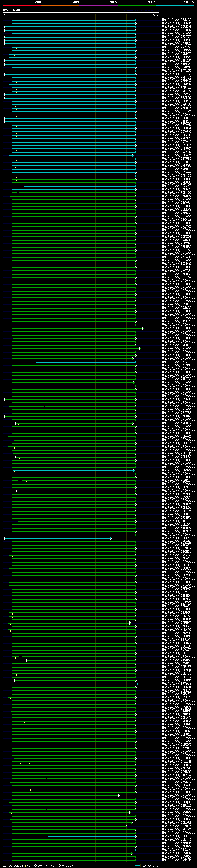197x868 pixels.
Task: Select label UniRef100_A5H1Q6
Action: click(177, 454)
